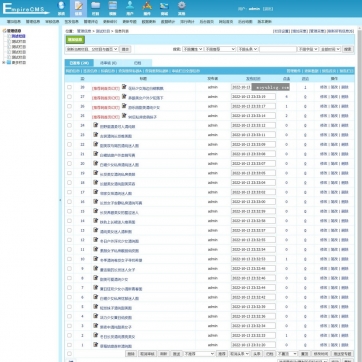Open the System (系统) icon in top bar

(61, 8)
